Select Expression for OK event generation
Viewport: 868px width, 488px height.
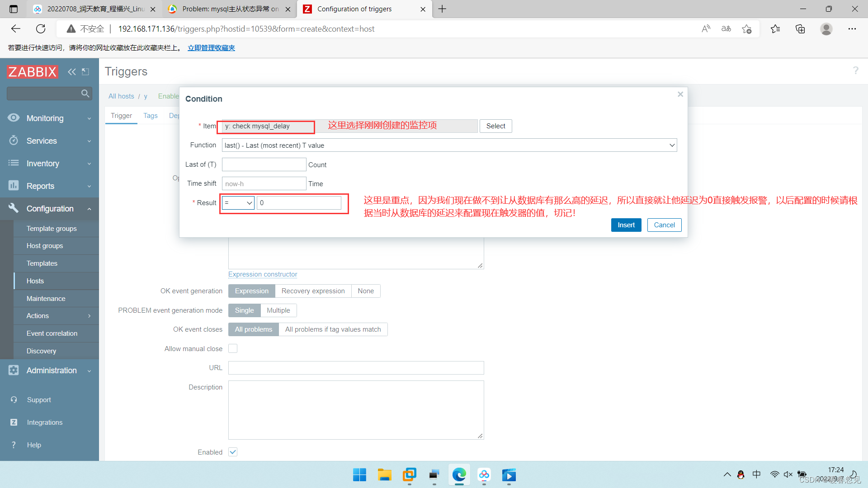pyautogui.click(x=252, y=291)
